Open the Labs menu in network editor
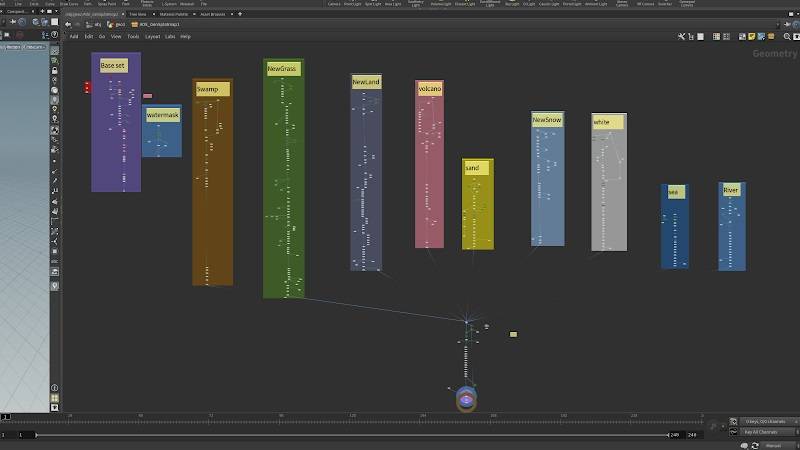This screenshot has height=450, width=800. click(x=170, y=37)
